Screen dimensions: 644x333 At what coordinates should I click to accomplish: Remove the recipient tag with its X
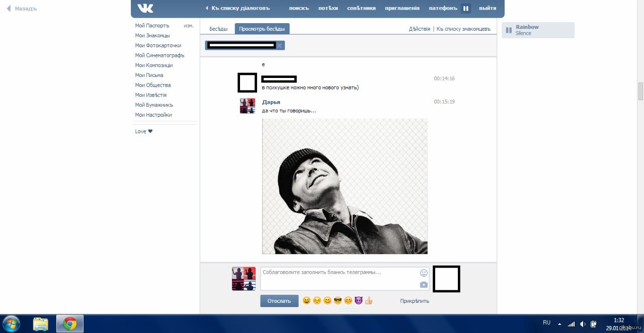(x=280, y=45)
